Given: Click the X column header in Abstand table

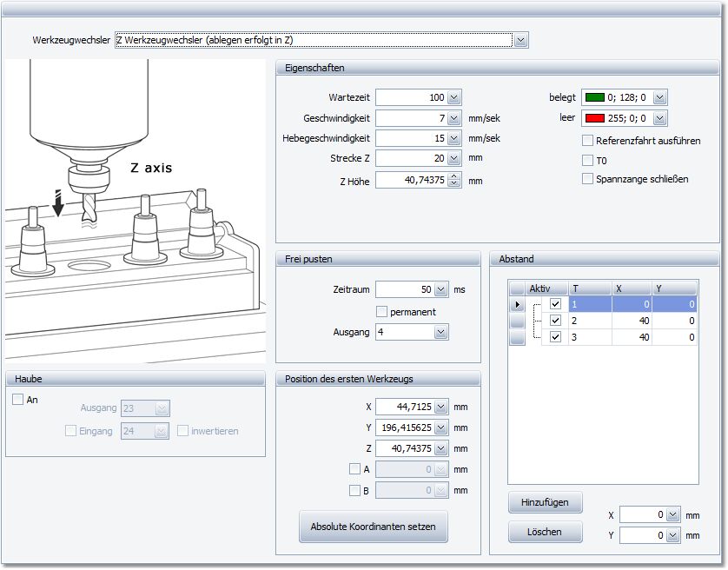Looking at the screenshot, I should coord(632,288).
